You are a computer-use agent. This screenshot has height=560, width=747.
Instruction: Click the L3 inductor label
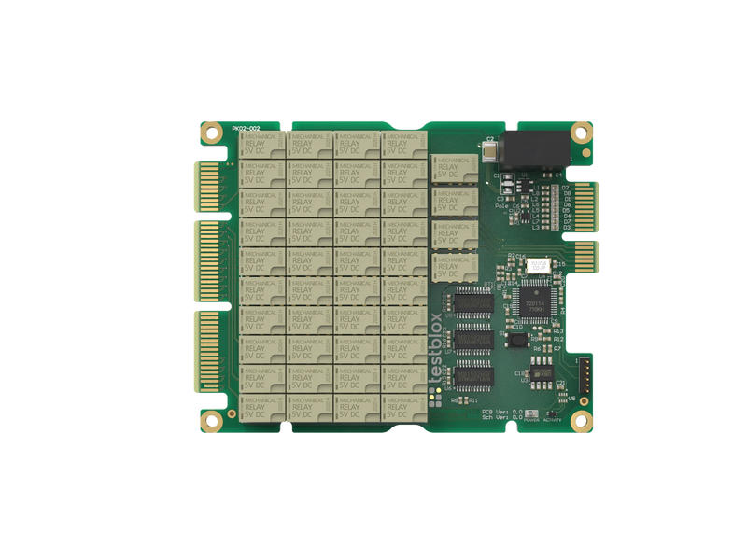pyautogui.click(x=536, y=228)
